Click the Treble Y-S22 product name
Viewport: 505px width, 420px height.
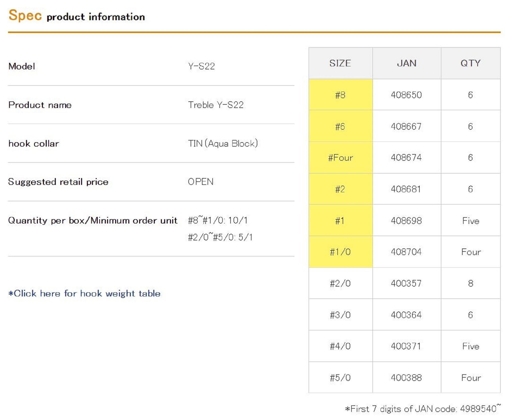pos(216,105)
